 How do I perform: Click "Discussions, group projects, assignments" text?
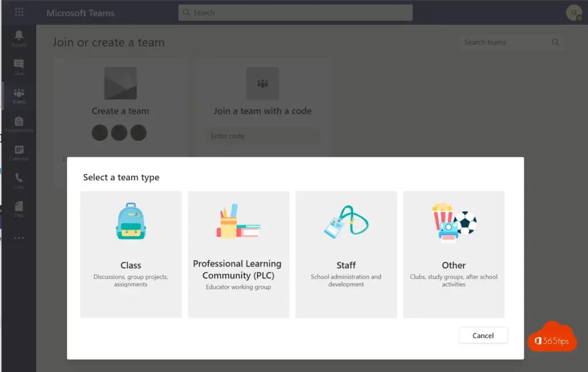click(130, 281)
